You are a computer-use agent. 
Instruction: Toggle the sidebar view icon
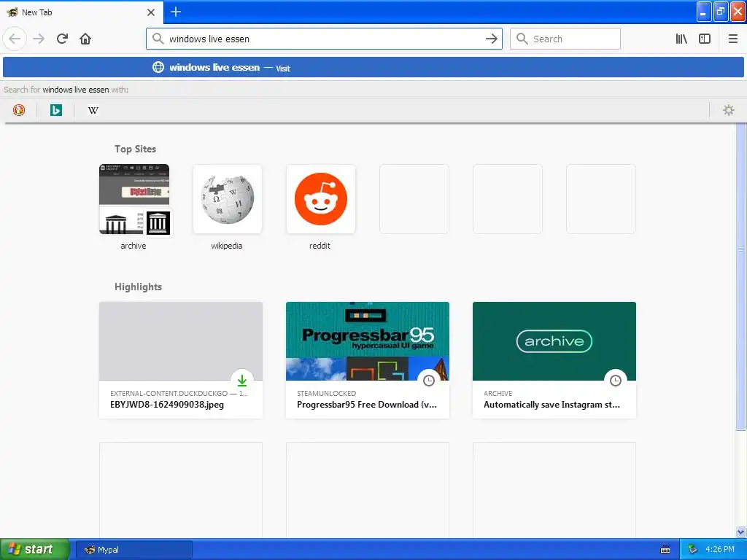705,39
